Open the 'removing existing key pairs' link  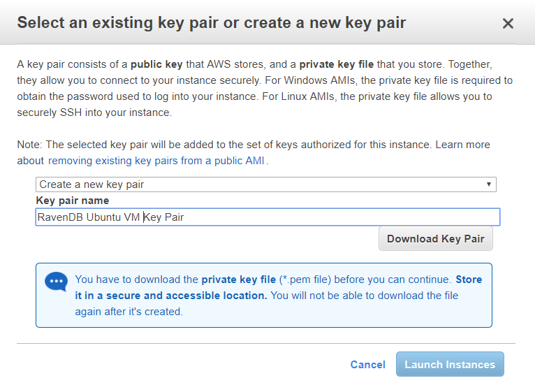[x=156, y=161]
